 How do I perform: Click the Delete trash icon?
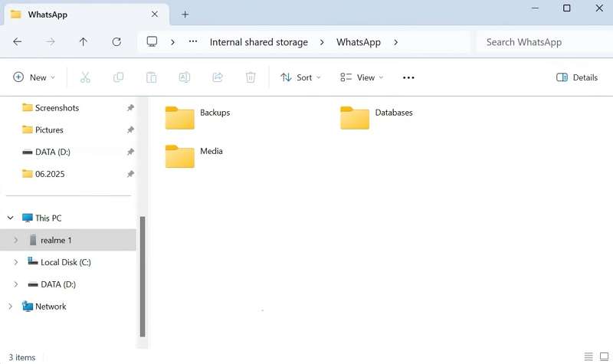pos(250,77)
